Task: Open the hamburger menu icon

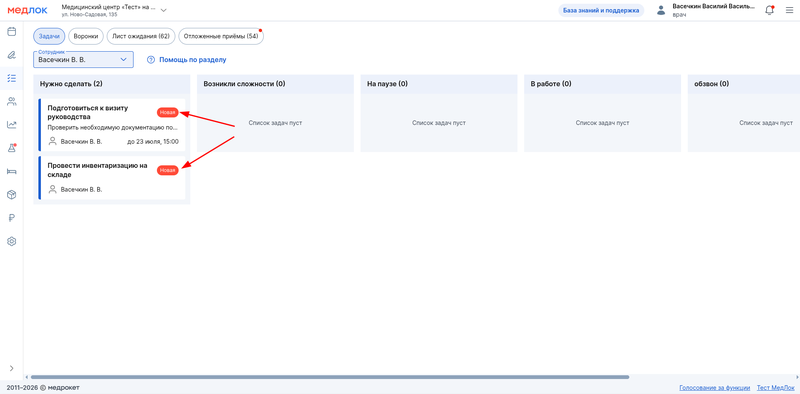Action: point(789,10)
